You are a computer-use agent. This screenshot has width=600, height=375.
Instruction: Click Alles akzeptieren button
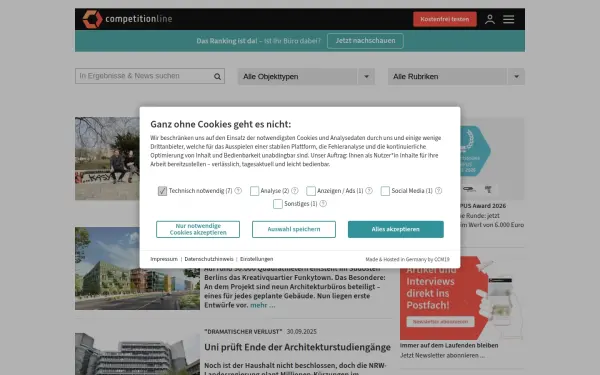pos(396,229)
